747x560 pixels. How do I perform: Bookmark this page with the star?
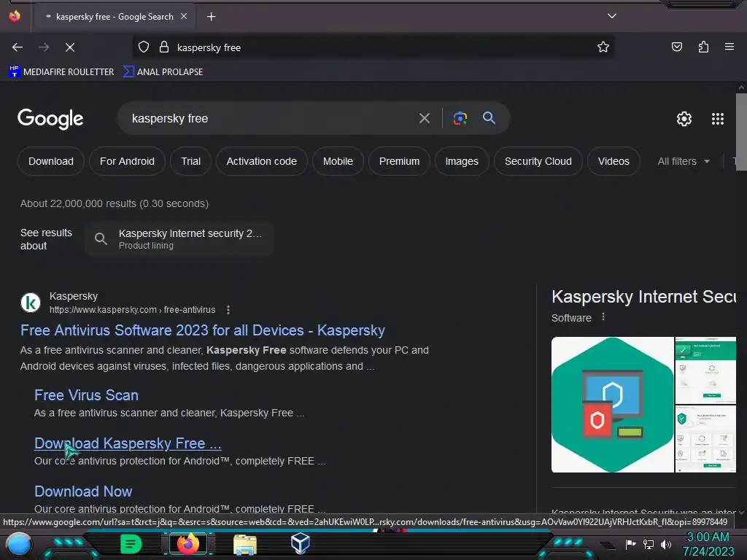coord(603,47)
